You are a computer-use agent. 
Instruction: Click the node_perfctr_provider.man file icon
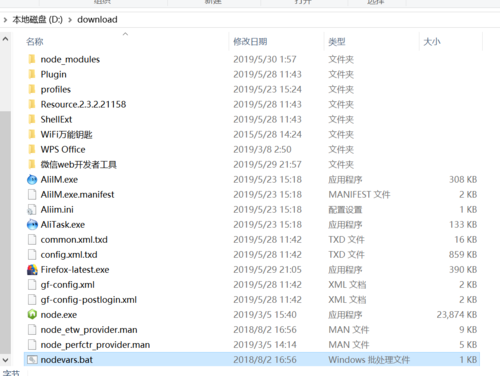pos(32,345)
